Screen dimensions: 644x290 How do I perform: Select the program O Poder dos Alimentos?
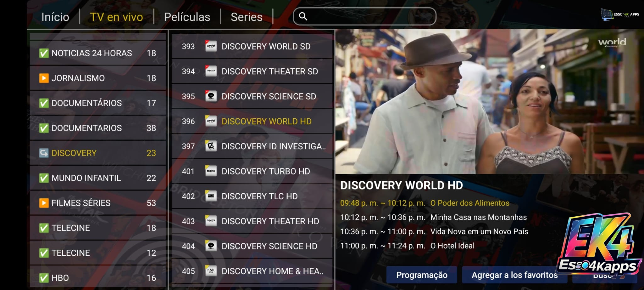(x=470, y=203)
